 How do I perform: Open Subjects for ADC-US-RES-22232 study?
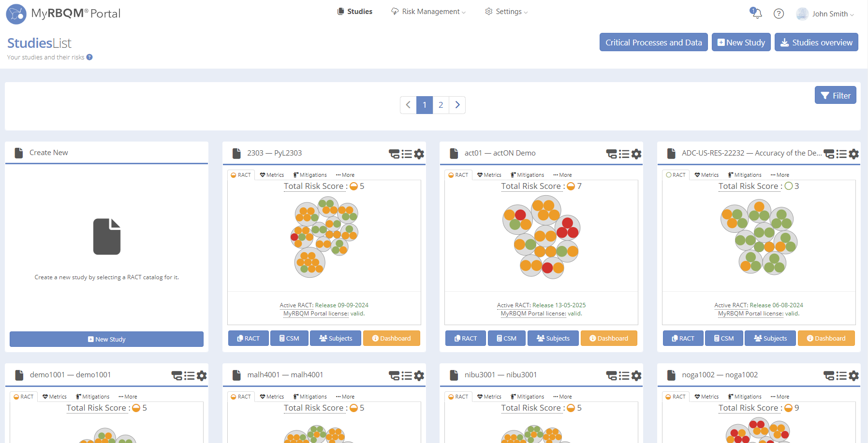pyautogui.click(x=770, y=338)
